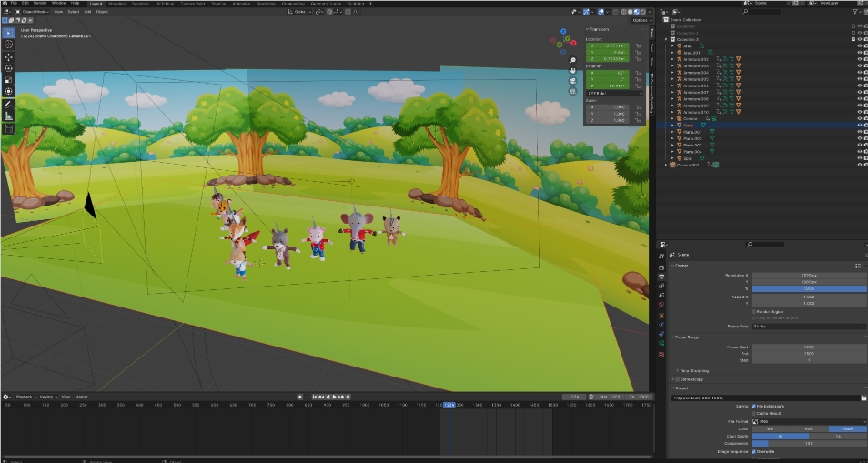
Task: Collapse the Frame Range panel
Action: [x=672, y=337]
